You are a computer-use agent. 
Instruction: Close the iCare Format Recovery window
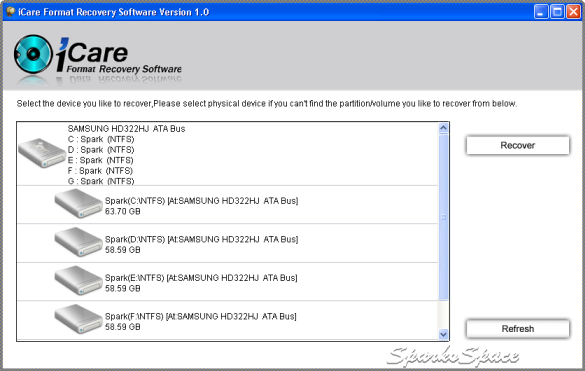(573, 12)
